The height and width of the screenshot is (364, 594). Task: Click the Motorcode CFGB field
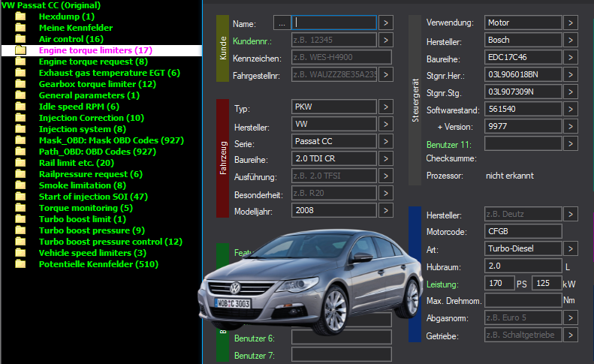[x=523, y=231]
